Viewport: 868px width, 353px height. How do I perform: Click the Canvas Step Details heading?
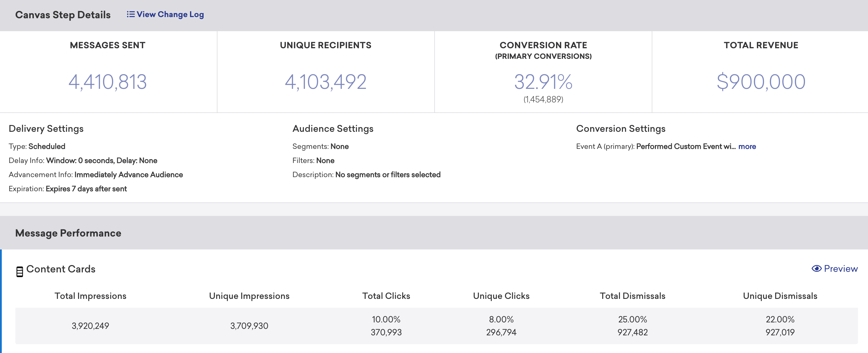[x=63, y=15]
